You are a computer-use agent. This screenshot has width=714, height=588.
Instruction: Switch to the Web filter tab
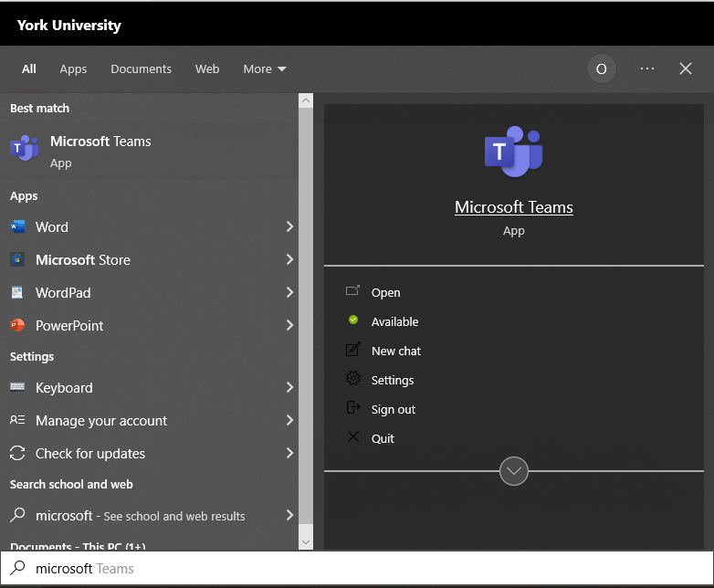tap(207, 68)
